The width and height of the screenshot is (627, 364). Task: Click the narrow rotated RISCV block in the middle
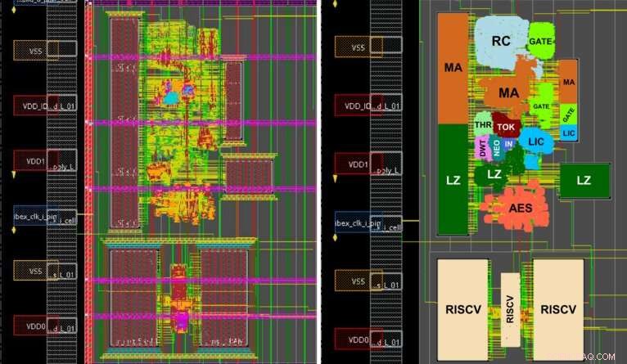click(x=510, y=310)
